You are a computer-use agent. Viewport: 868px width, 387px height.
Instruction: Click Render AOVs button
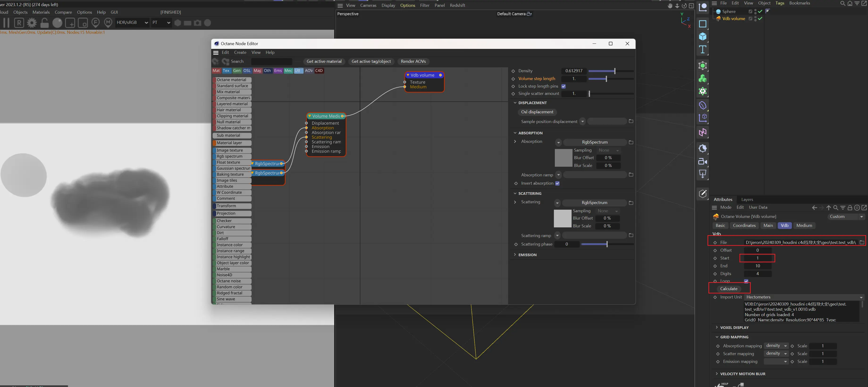tap(413, 61)
